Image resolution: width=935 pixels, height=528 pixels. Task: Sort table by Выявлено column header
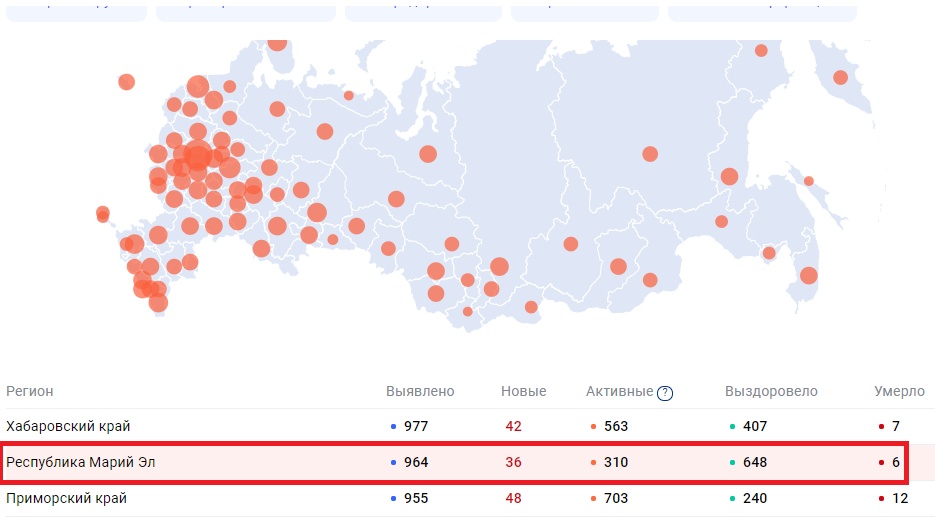tap(420, 392)
